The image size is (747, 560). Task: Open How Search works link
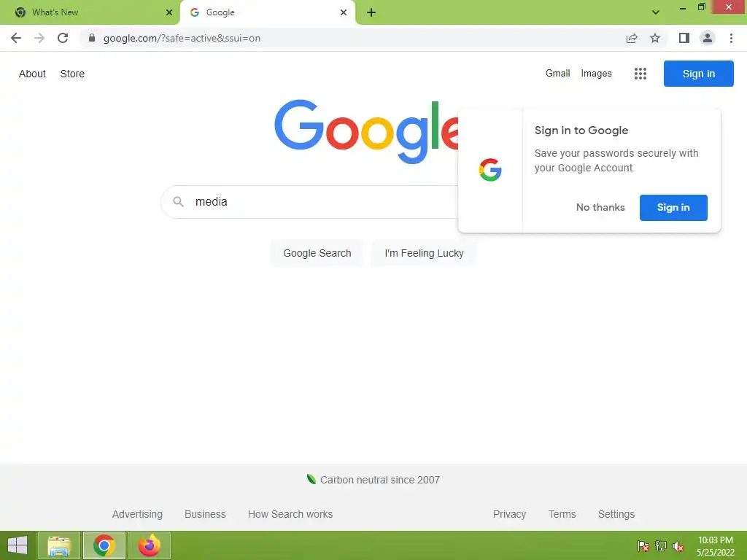(290, 514)
